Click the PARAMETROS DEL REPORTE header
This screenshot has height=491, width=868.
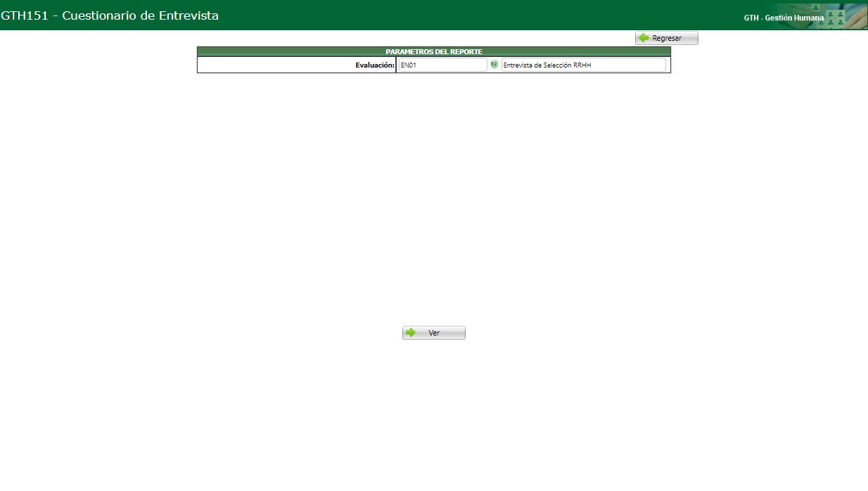tap(434, 51)
